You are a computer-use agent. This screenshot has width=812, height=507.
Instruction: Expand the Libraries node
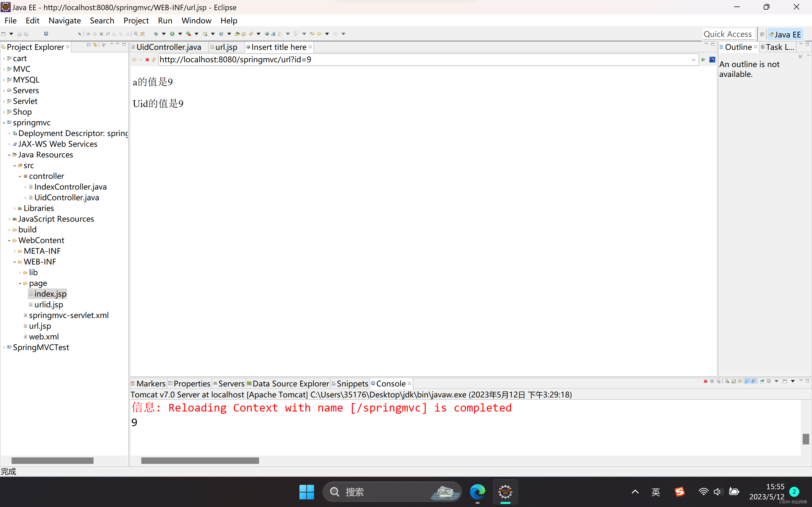pyautogui.click(x=14, y=208)
